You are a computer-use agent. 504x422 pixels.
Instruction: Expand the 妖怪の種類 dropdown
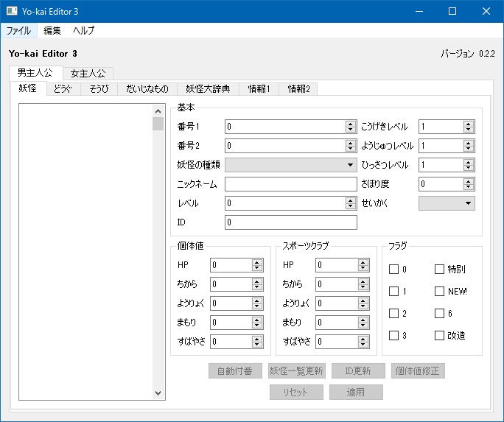point(291,165)
